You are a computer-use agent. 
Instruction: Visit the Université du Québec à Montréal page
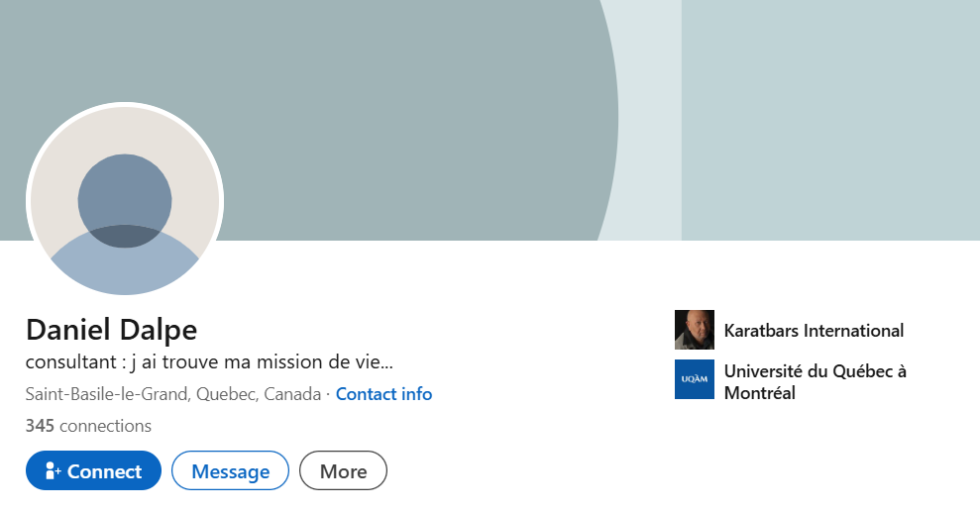coord(815,371)
